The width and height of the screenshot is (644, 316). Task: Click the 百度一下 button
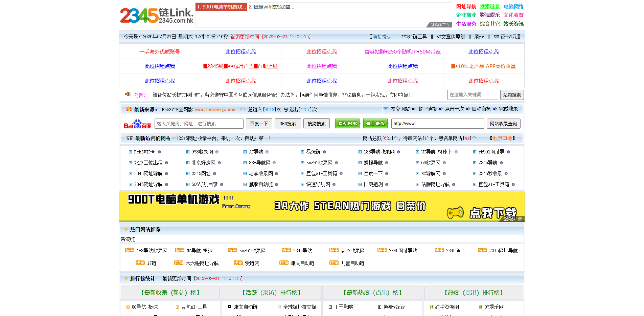pyautogui.click(x=259, y=123)
